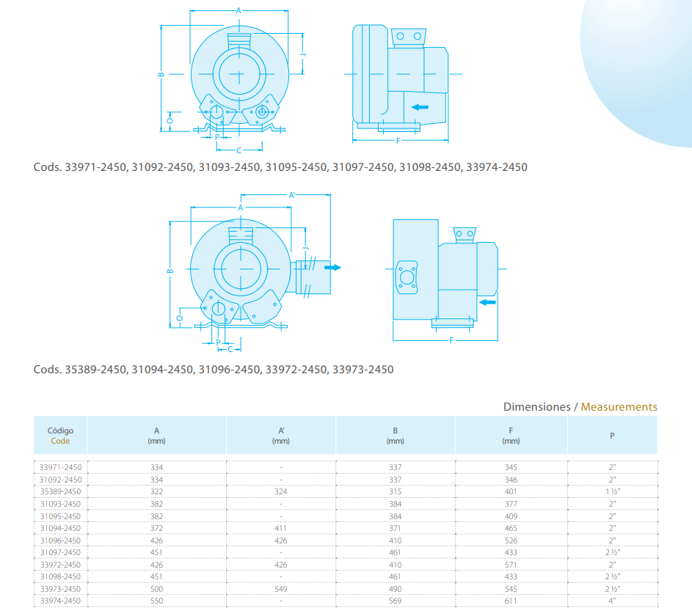
Task: Click the A value 550 for 33974-2450
Action: point(156,601)
